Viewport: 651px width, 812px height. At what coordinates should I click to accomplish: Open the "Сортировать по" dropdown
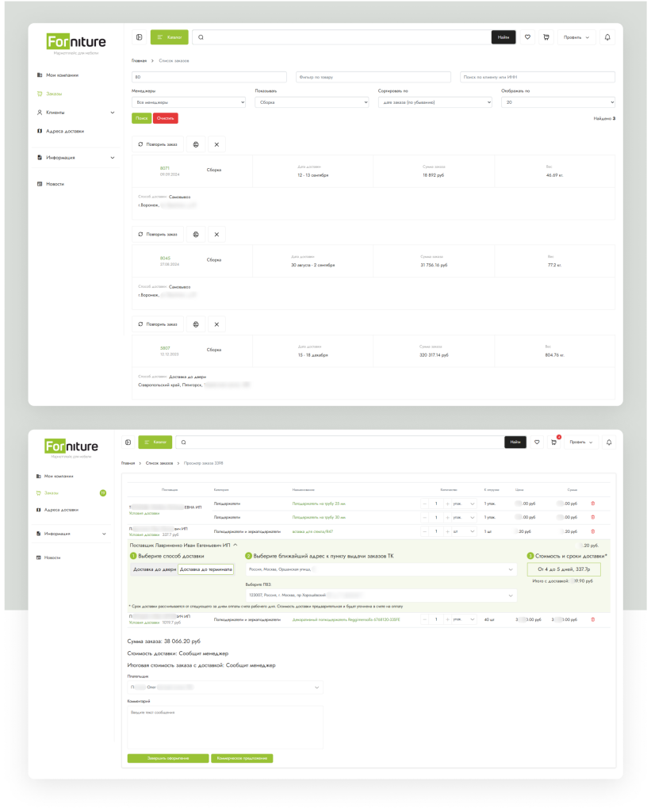[434, 102]
